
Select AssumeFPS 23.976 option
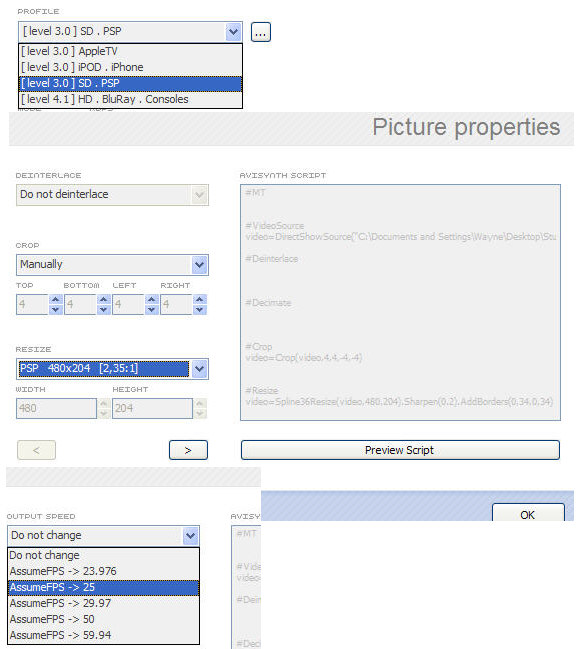tap(103, 571)
